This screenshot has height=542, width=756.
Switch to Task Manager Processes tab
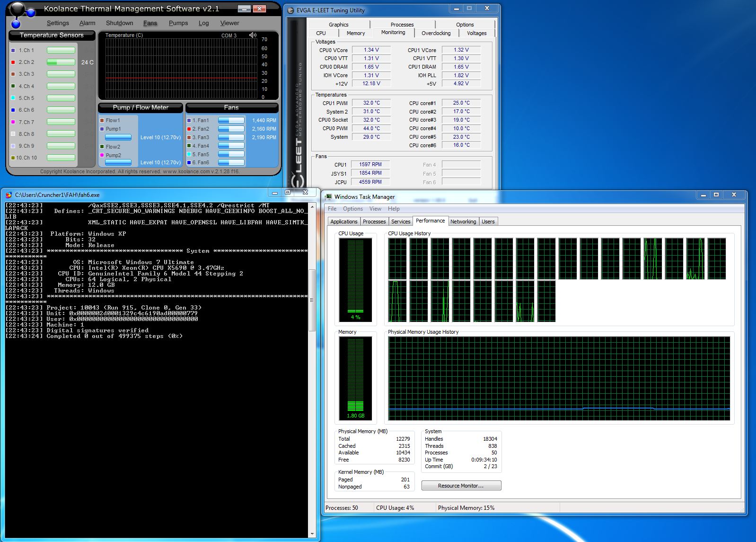click(374, 222)
